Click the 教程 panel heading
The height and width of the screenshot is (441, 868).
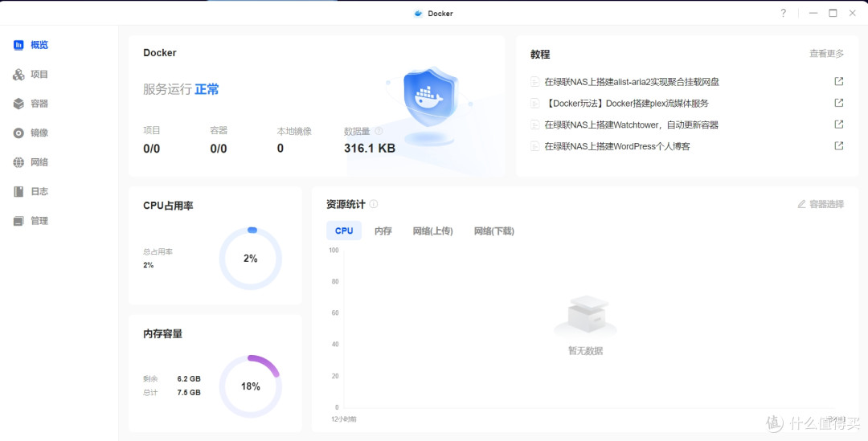(540, 55)
